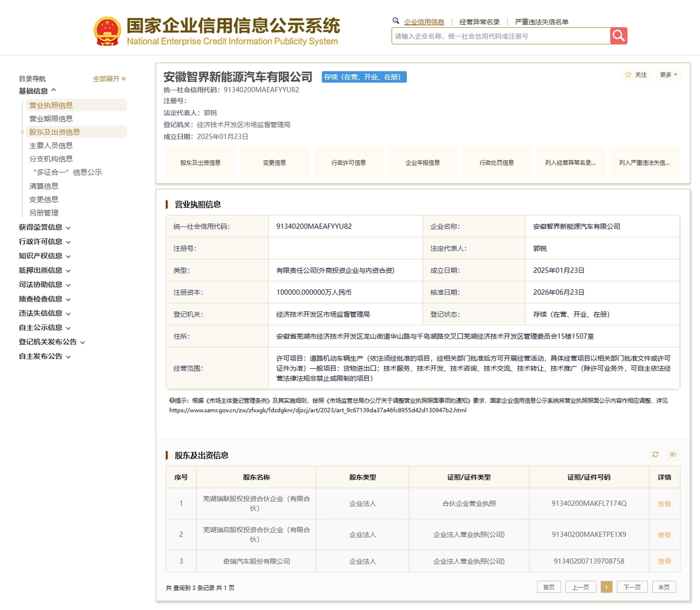Viewport: 700px width, 610px height.
Task: Open the 行政许可信息 tab card
Action: pyautogui.click(x=349, y=162)
